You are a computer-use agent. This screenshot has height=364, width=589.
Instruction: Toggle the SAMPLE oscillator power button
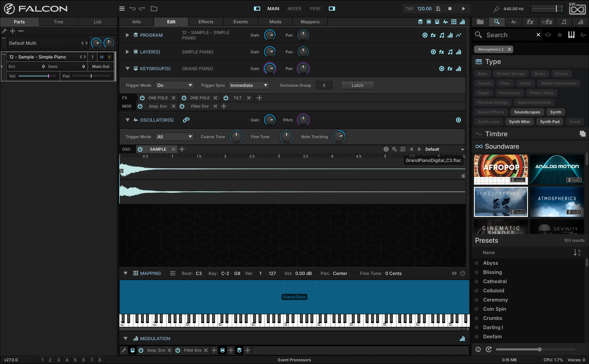(x=140, y=149)
